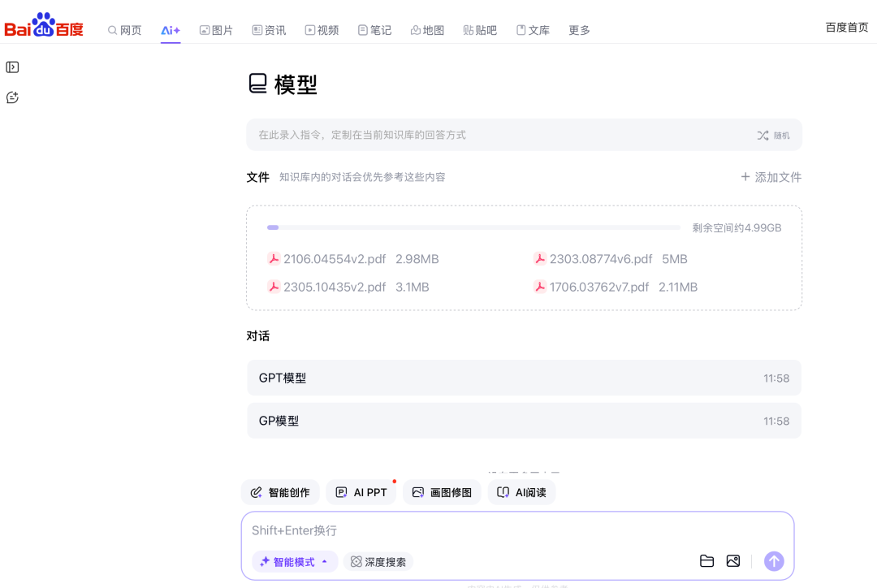Open the 更多 menu
The width and height of the screenshot is (877, 588).
coord(580,30)
